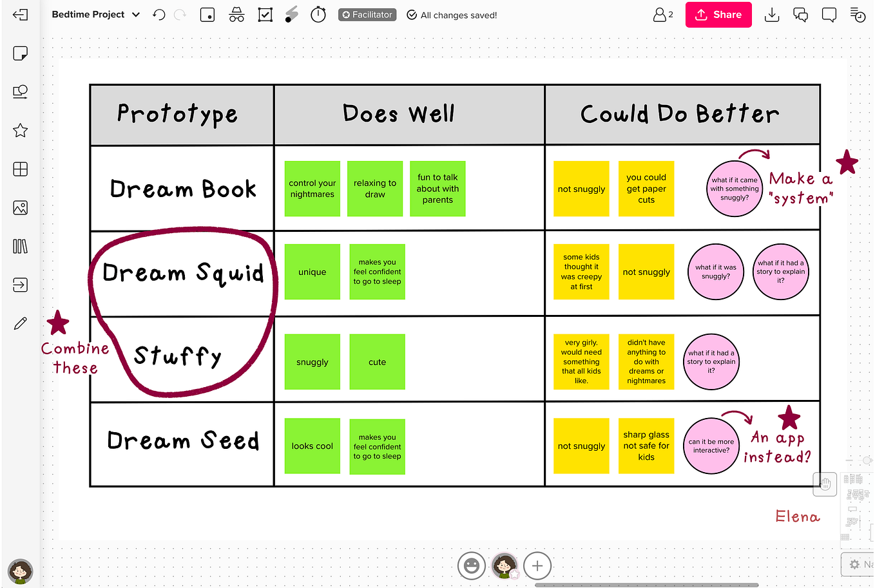Screen dimensions: 875x588
Task: Toggle the Facilitator mode badge
Action: coord(367,14)
